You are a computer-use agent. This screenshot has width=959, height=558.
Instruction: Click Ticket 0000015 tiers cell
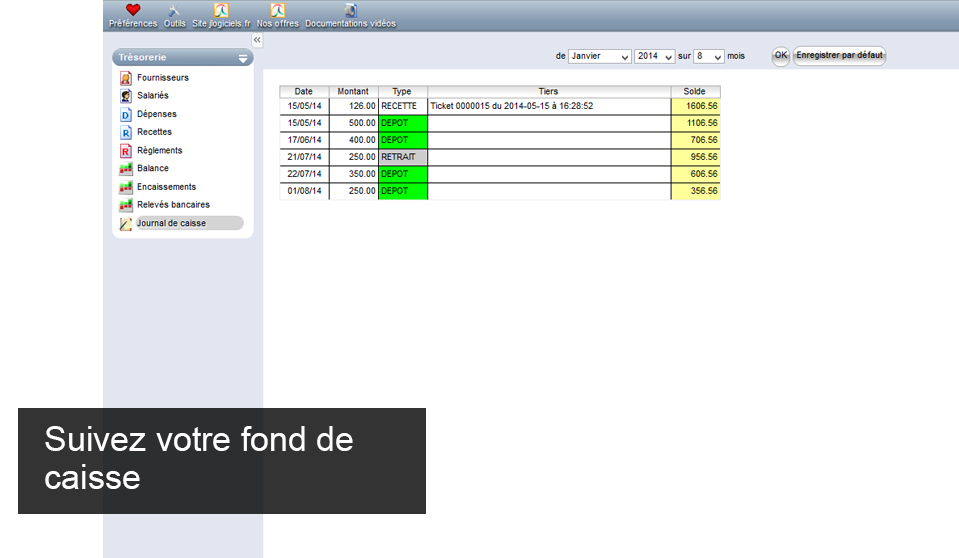coord(549,106)
